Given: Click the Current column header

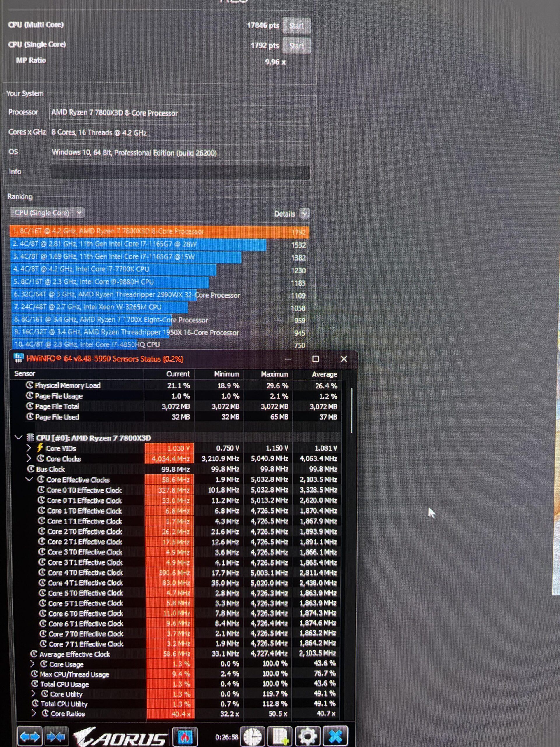Looking at the screenshot, I should coord(169,374).
